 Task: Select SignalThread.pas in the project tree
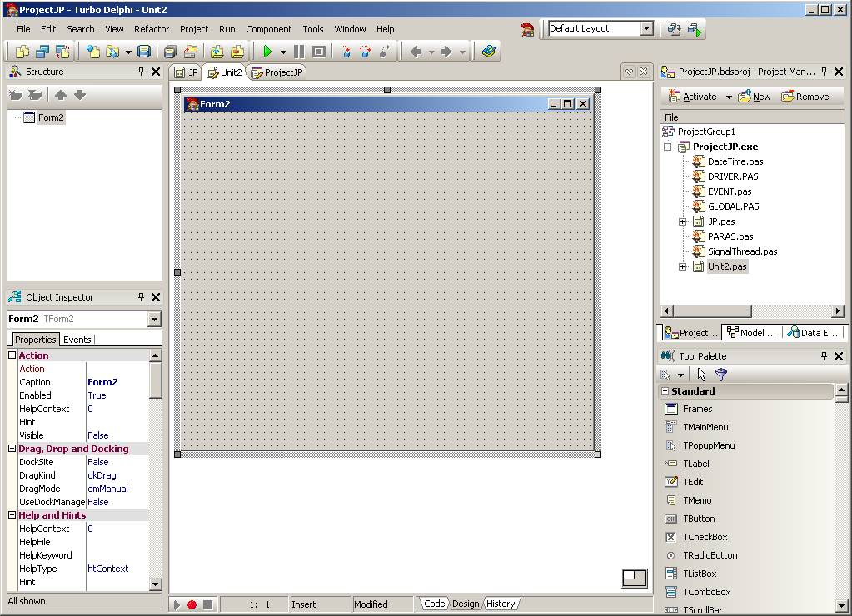(x=742, y=251)
